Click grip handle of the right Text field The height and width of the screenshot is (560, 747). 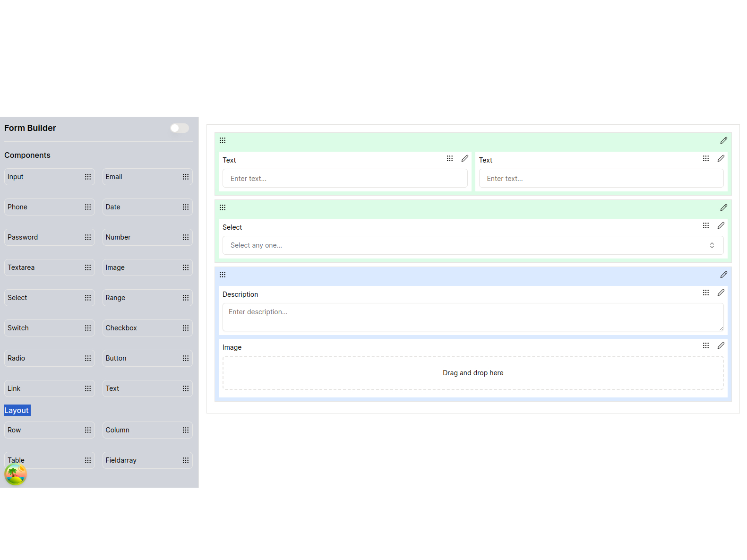[706, 158]
